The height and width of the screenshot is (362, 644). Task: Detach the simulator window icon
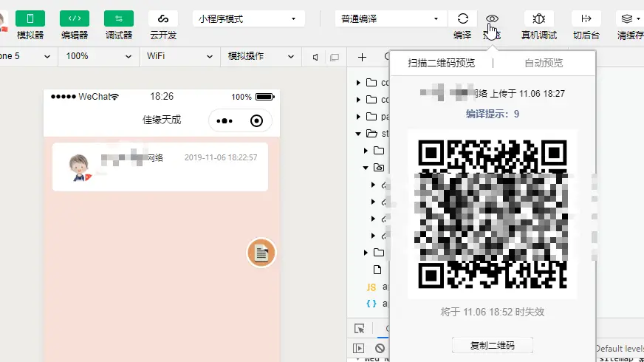click(335, 57)
